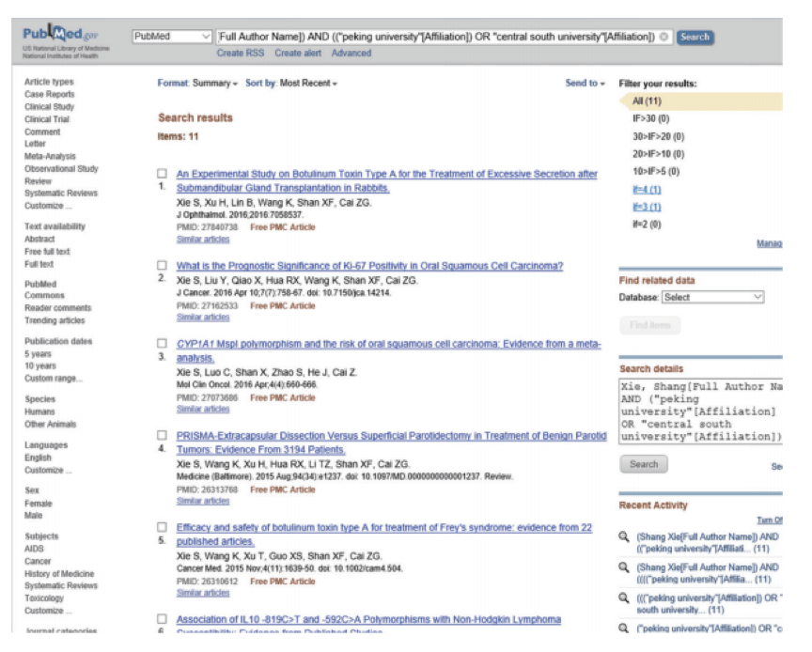Click Manage filters link

770,243
